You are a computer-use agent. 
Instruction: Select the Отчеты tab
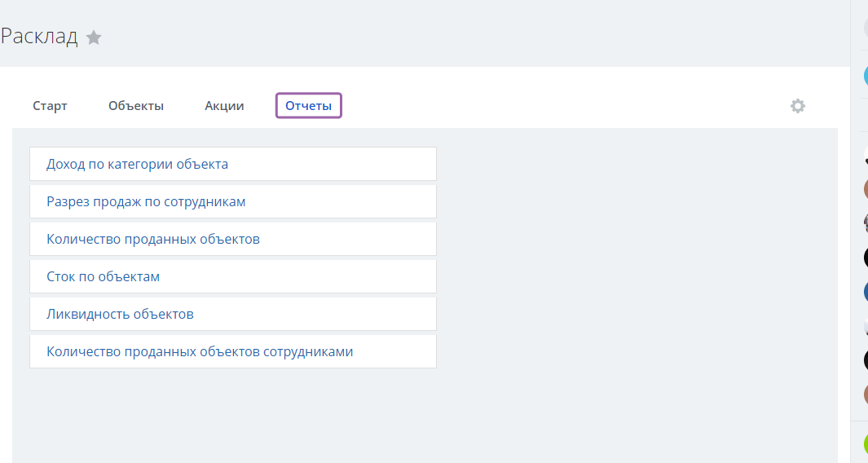(x=308, y=106)
